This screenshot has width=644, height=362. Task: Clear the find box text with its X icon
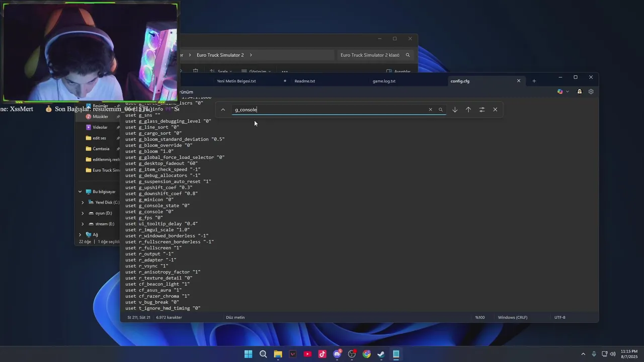(x=430, y=110)
